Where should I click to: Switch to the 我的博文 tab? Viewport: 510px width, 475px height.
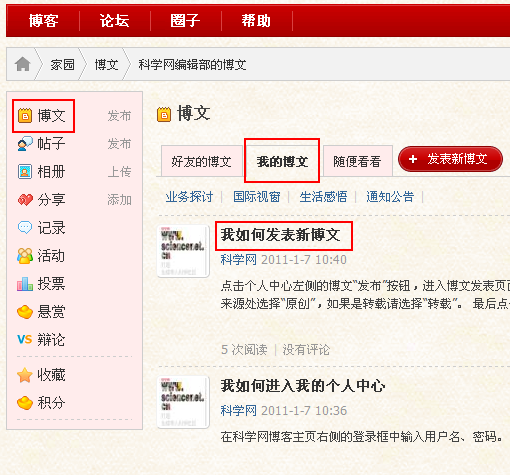coord(282,162)
